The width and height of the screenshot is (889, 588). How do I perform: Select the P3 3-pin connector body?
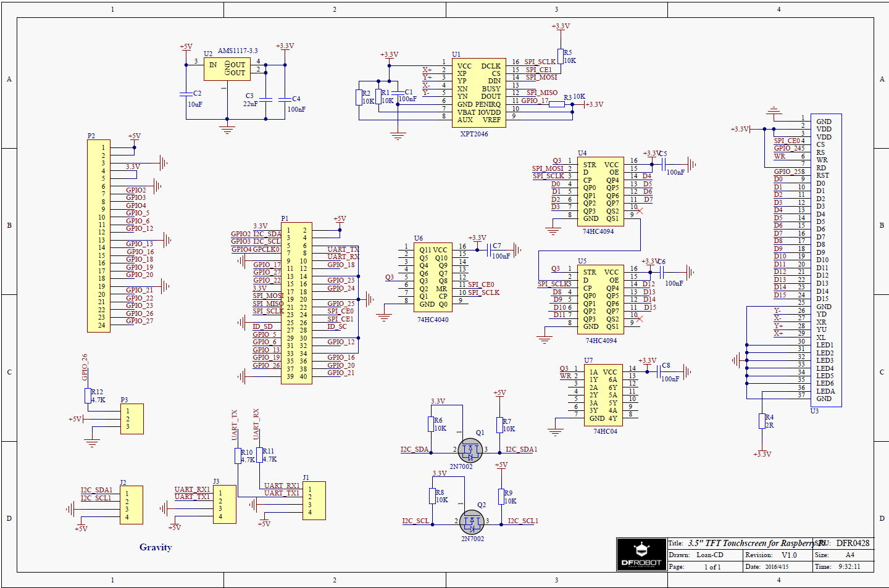coord(132,419)
